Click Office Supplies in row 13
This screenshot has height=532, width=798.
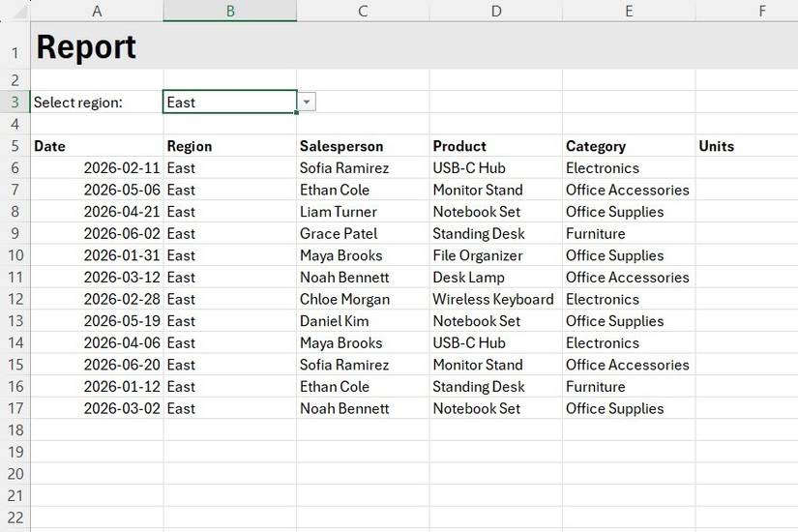tap(629, 321)
